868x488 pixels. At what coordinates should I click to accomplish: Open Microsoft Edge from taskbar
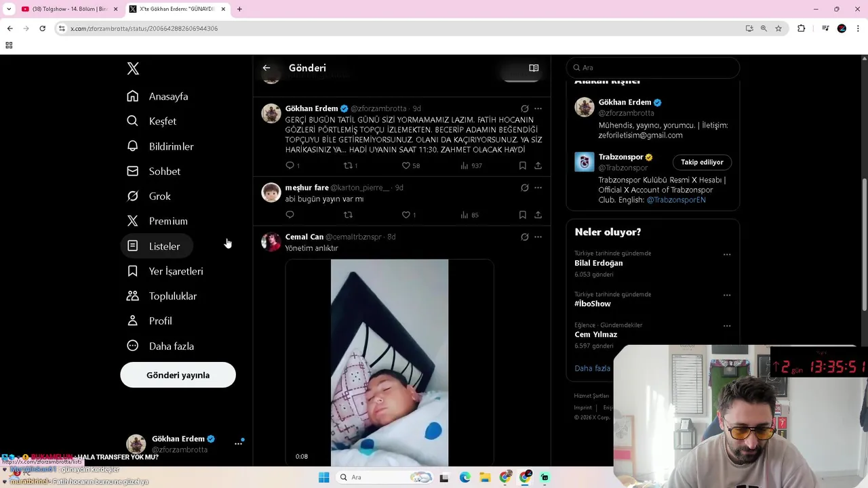coord(465,477)
